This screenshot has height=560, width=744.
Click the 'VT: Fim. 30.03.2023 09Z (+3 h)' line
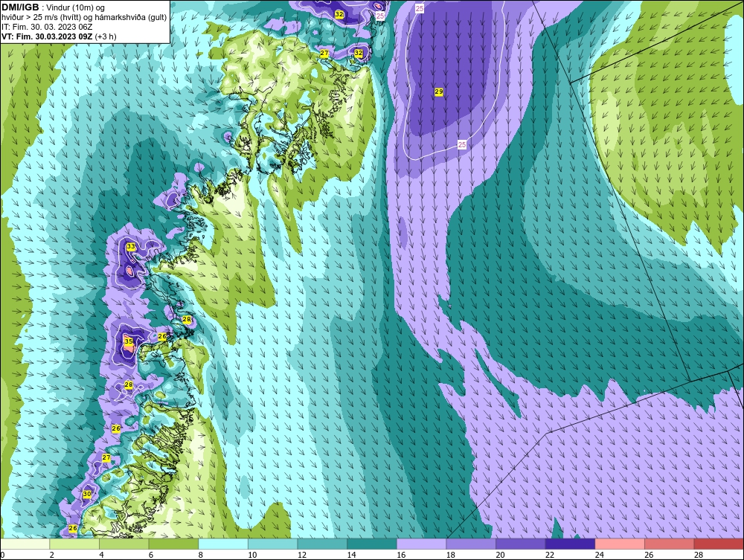[x=59, y=36]
